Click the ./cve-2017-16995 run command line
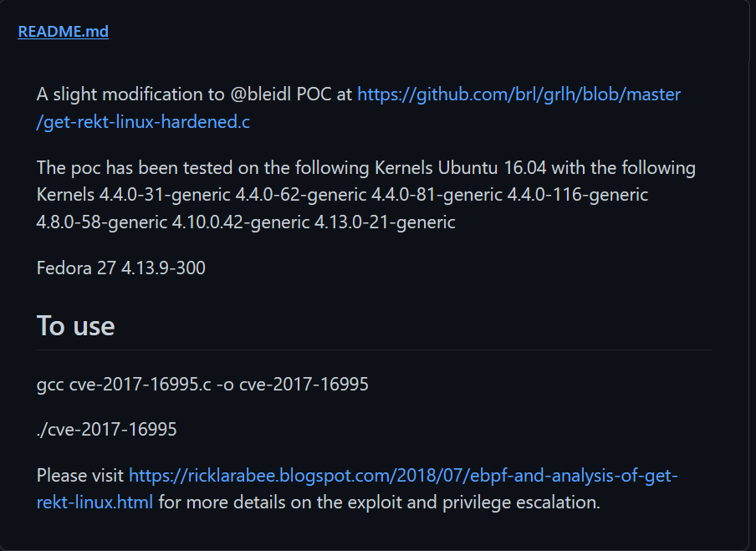 106,429
